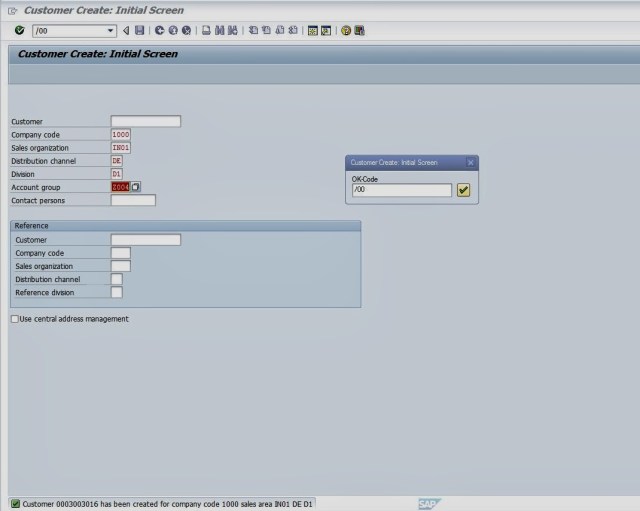640x511 pixels.
Task: Open the command field dropdown arrow
Action: pyautogui.click(x=110, y=31)
